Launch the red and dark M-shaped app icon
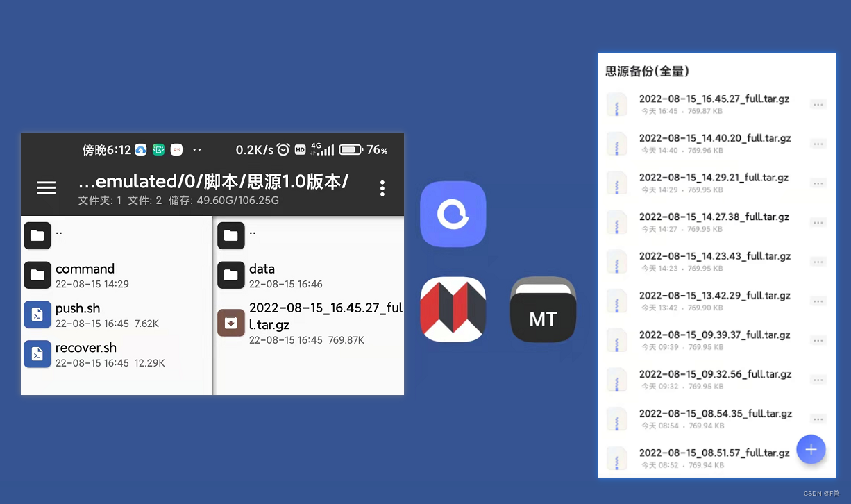The width and height of the screenshot is (851, 504). point(453,309)
